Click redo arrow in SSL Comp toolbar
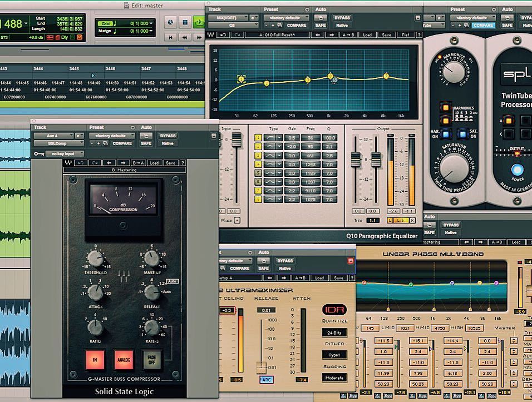 tap(95, 163)
